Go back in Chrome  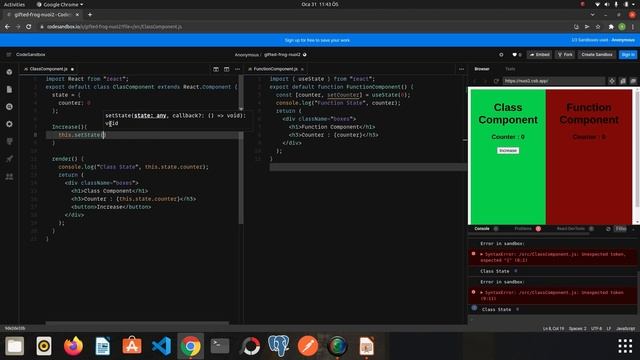(x=7, y=27)
